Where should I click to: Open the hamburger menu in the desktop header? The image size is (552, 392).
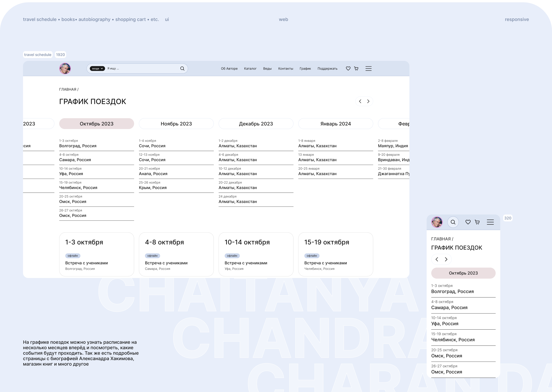(368, 69)
